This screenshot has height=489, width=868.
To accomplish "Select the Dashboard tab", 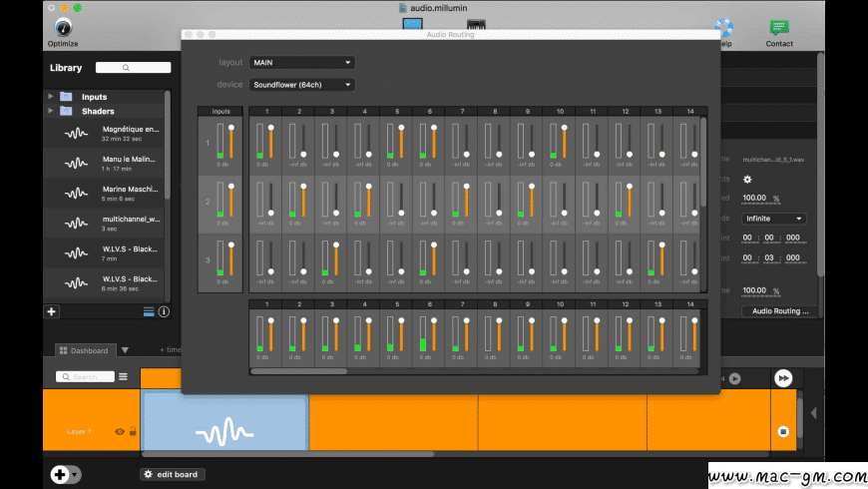I will pos(85,350).
